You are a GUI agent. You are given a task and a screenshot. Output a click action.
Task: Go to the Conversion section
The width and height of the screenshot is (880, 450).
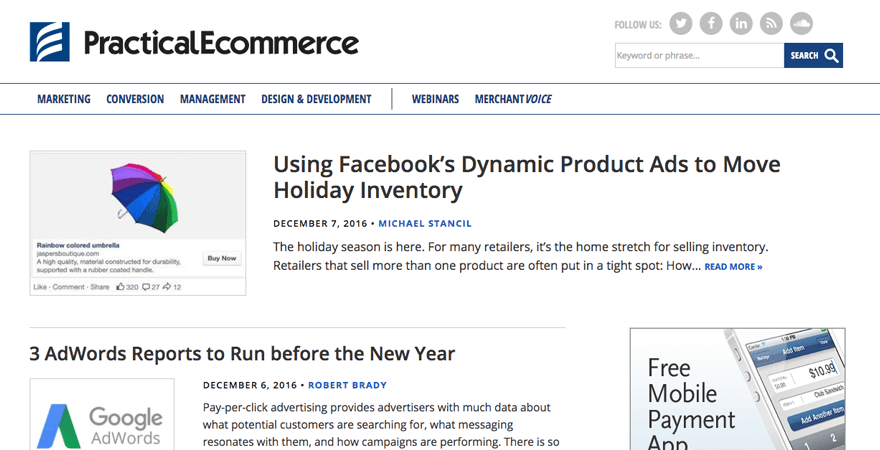[x=135, y=99]
